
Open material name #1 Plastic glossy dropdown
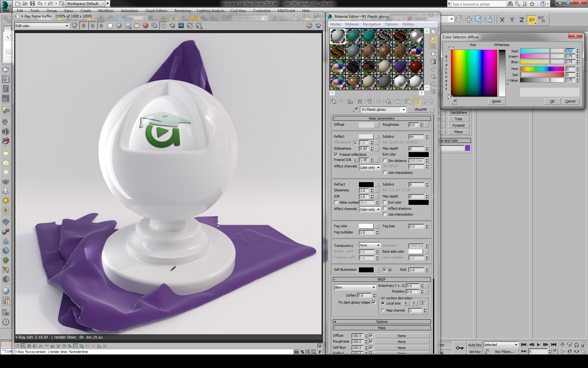click(x=383, y=109)
